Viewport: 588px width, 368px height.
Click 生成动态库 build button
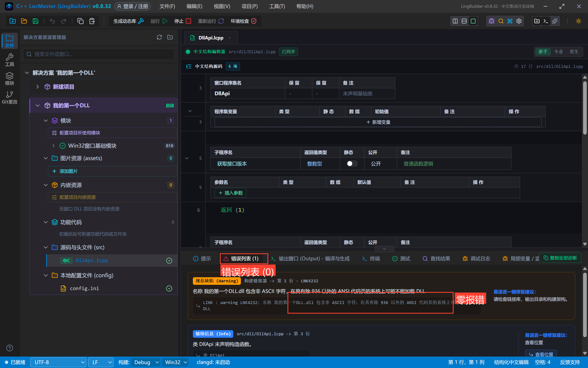coord(129,21)
